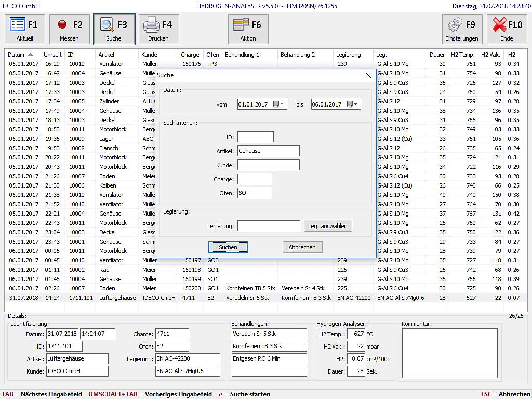The height and width of the screenshot is (399, 532).
Task: Start measuring with F2 Messen icon
Action: point(63,24)
